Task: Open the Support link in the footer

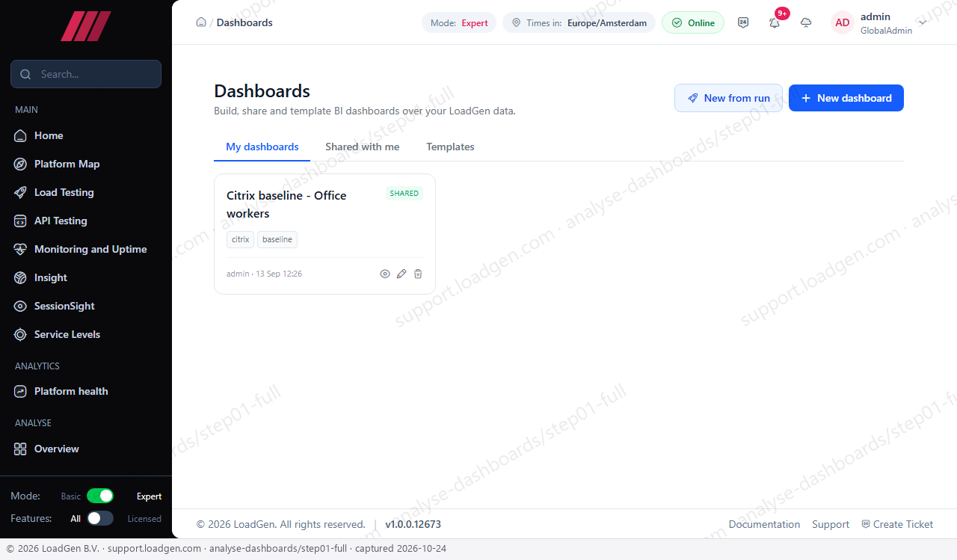Action: tap(831, 524)
